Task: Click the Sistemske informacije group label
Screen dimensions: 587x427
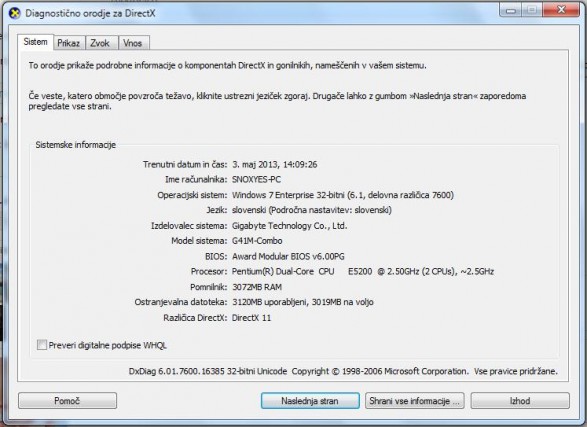Action: coord(76,145)
